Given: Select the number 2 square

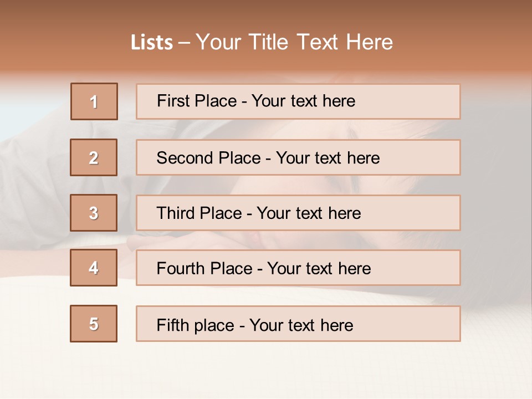Looking at the screenshot, I should (94, 157).
